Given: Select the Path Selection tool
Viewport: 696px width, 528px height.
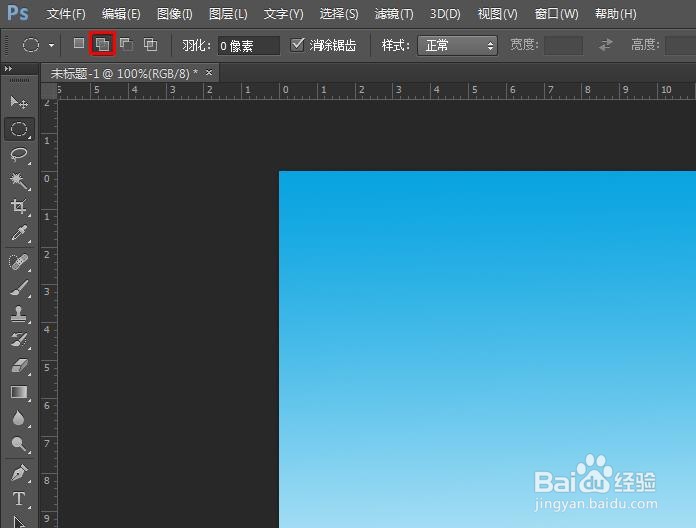Looking at the screenshot, I should pos(19,521).
